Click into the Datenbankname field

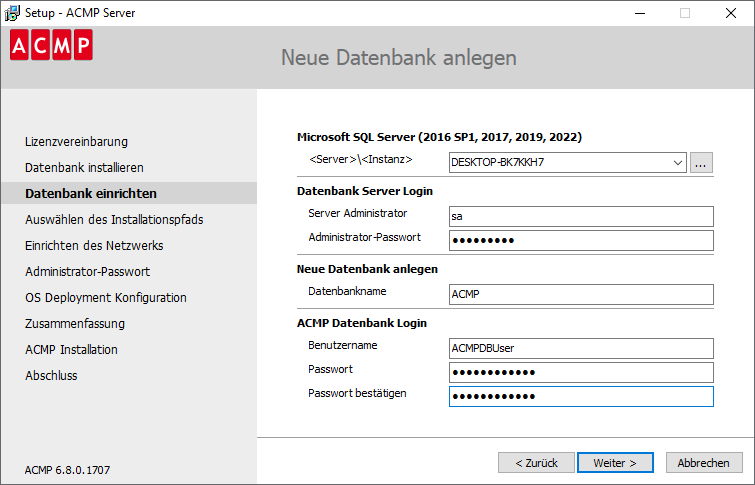[x=581, y=295]
